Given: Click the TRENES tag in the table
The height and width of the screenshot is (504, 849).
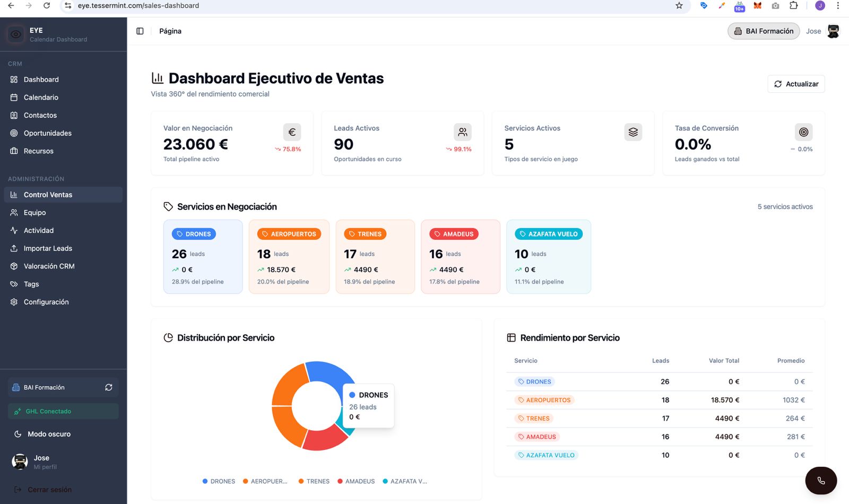Looking at the screenshot, I should [x=534, y=419].
